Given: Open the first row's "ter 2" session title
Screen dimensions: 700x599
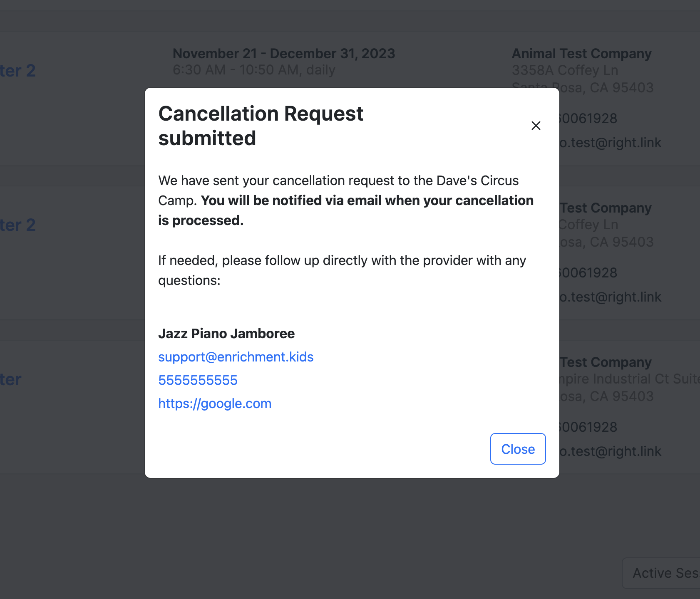Looking at the screenshot, I should 18,71.
